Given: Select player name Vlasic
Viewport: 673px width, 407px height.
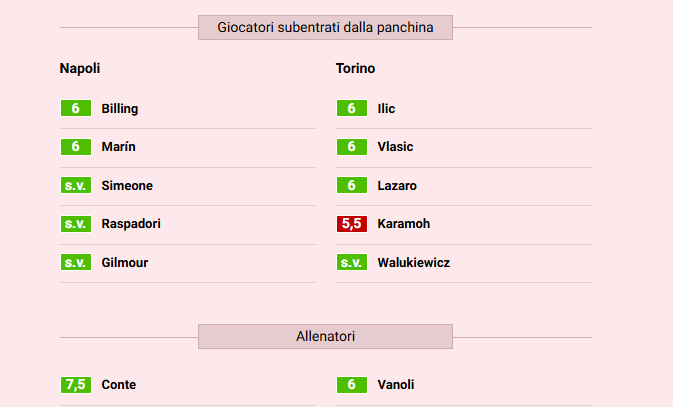Looking at the screenshot, I should [396, 147].
